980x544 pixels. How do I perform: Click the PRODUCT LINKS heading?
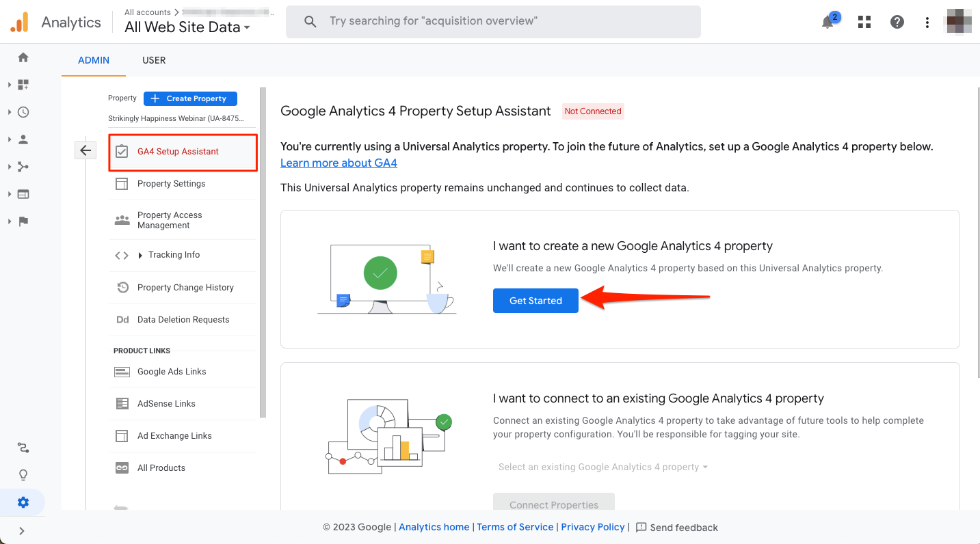[x=142, y=351]
